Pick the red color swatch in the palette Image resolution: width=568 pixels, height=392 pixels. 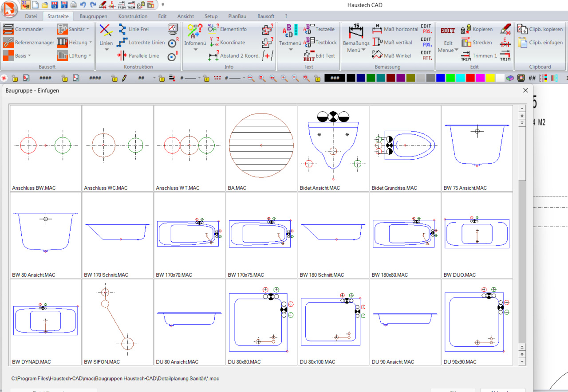tap(471, 78)
